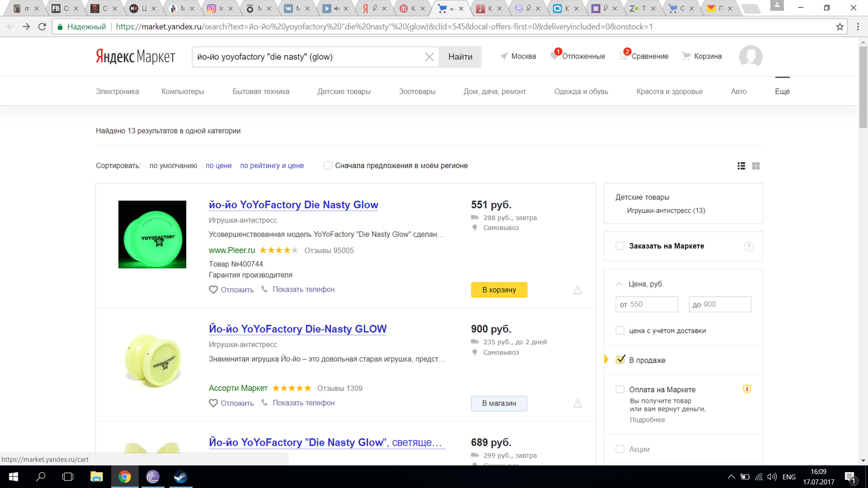This screenshot has height=488, width=868.
Task: Open the Бытовая техника category
Action: (x=261, y=92)
